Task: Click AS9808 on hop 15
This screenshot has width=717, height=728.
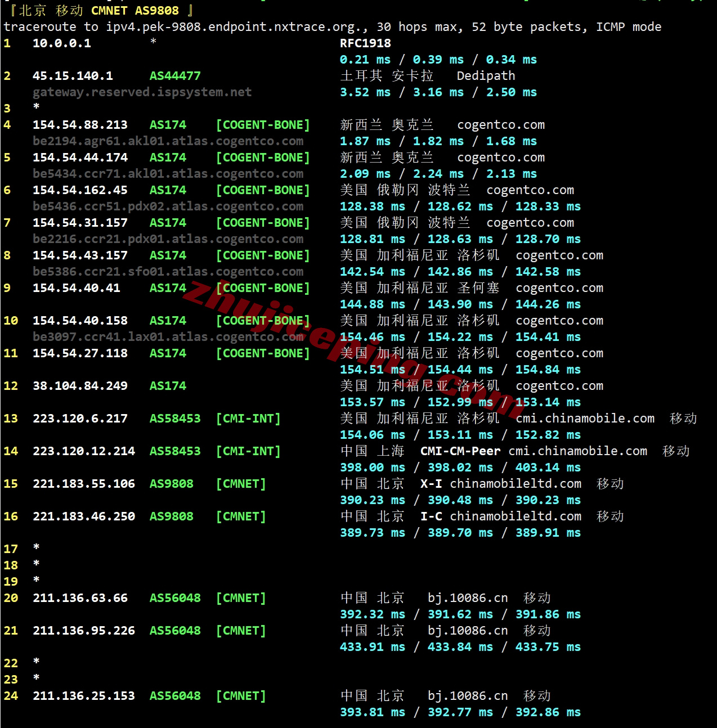Action: [172, 484]
